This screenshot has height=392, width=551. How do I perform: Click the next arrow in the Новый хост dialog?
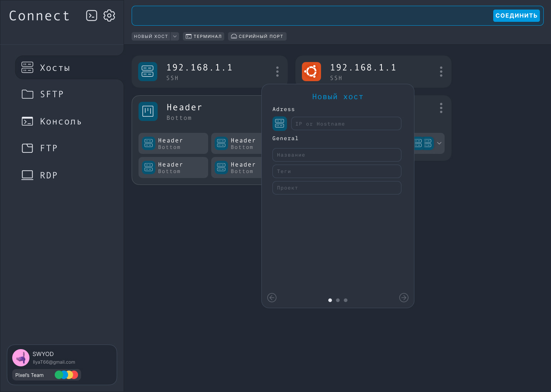[x=404, y=297]
